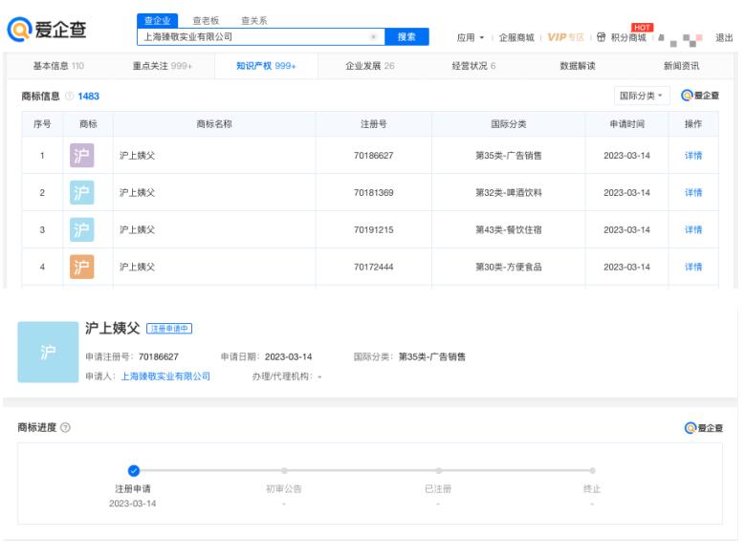The height and width of the screenshot is (560, 746).
Task: Select the 查关系 search mode
Action: click(253, 20)
